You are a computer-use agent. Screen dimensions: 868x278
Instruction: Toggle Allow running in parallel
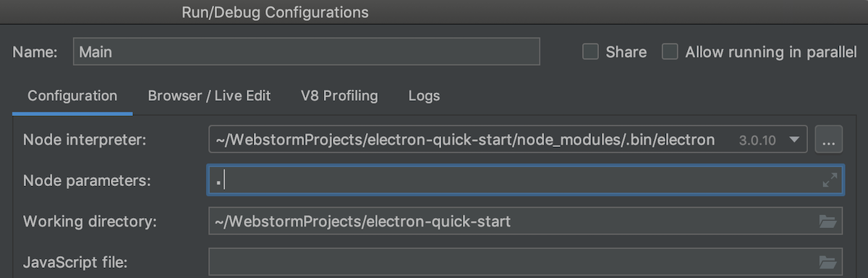(x=671, y=52)
